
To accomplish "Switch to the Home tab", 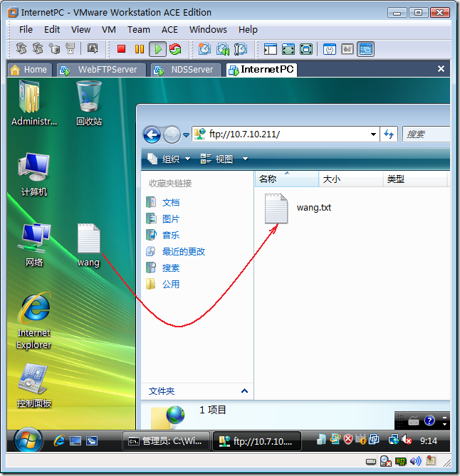I will 29,70.
